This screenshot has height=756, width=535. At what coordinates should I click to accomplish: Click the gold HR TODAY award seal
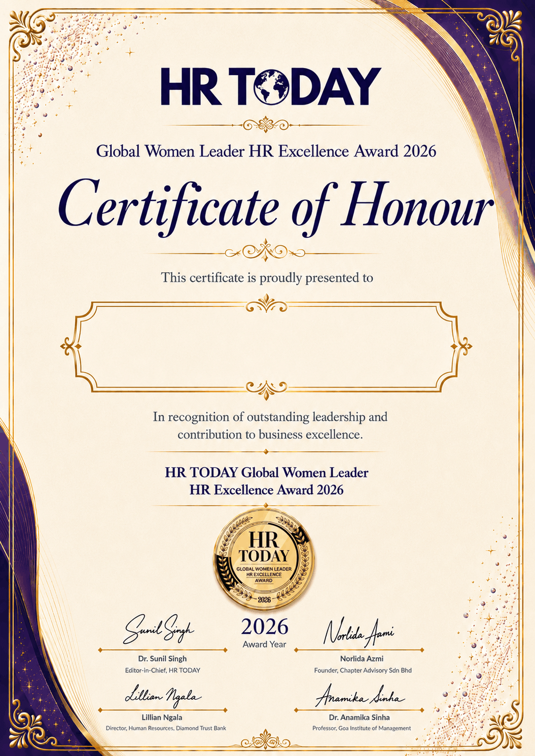click(x=264, y=558)
